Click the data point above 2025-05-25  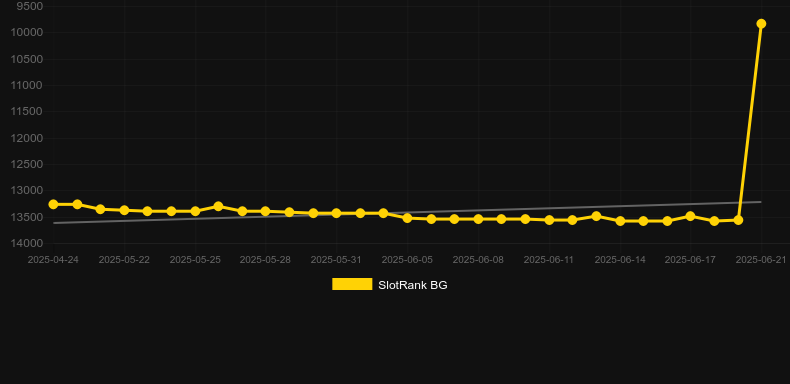[x=195, y=211]
